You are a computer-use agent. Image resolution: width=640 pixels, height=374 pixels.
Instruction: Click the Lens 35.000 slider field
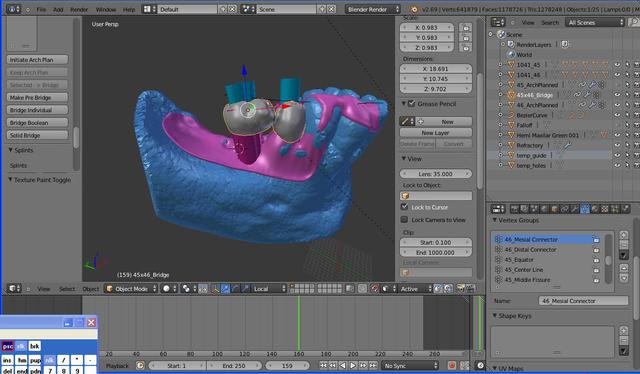[436, 174]
